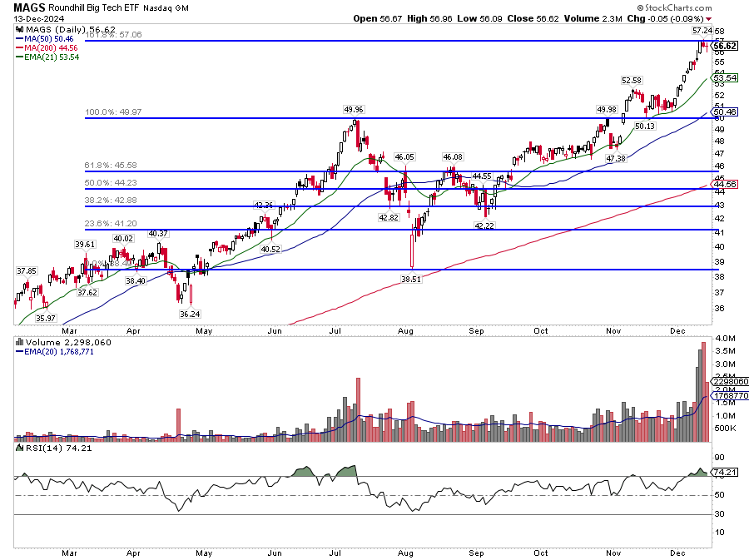Image resolution: width=749 pixels, height=560 pixels.
Task: Click the 74.21 RSI tag on right axis
Action: (x=725, y=472)
